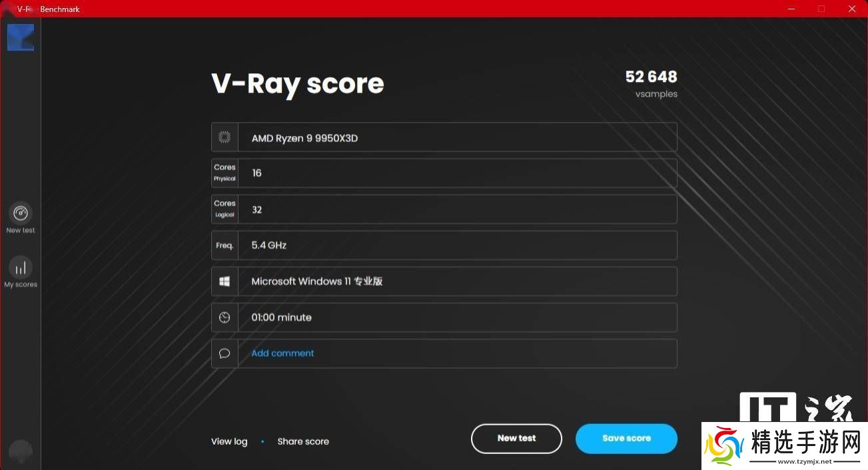Open the user avatar at sidebar bottom
Image resolution: width=868 pixels, height=470 pixels.
coord(21,451)
